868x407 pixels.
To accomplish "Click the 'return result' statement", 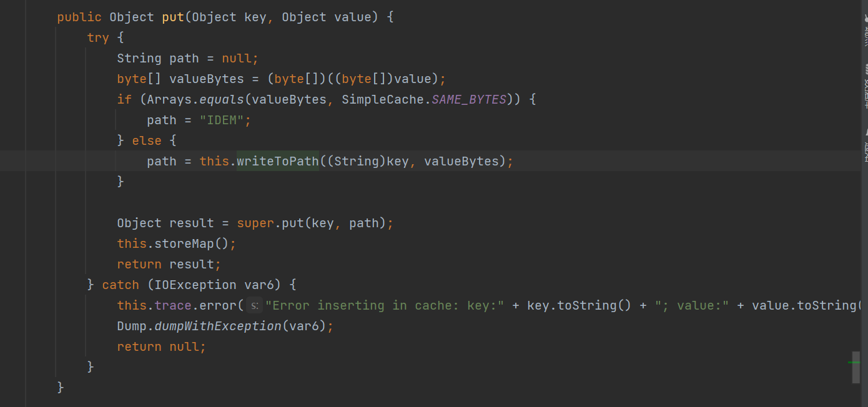I will point(169,264).
